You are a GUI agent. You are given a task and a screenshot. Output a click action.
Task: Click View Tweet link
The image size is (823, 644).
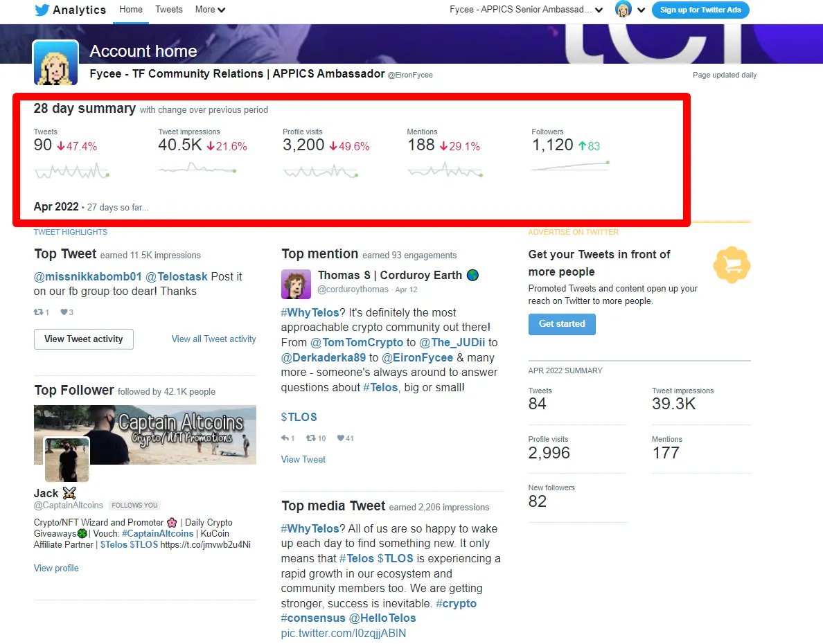(x=303, y=459)
